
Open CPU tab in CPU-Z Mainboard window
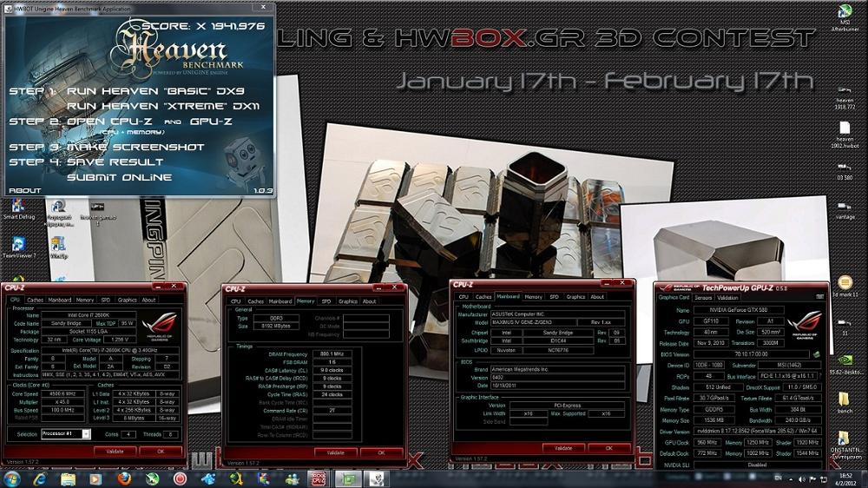tap(464, 297)
